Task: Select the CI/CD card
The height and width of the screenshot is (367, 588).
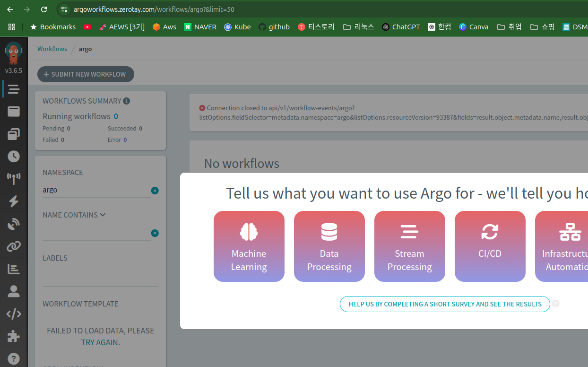Action: [490, 246]
